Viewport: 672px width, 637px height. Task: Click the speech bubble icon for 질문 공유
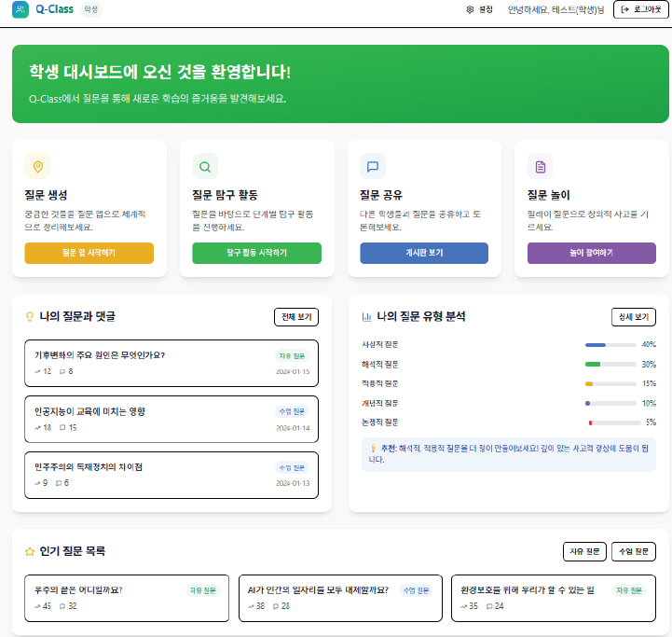point(373,166)
